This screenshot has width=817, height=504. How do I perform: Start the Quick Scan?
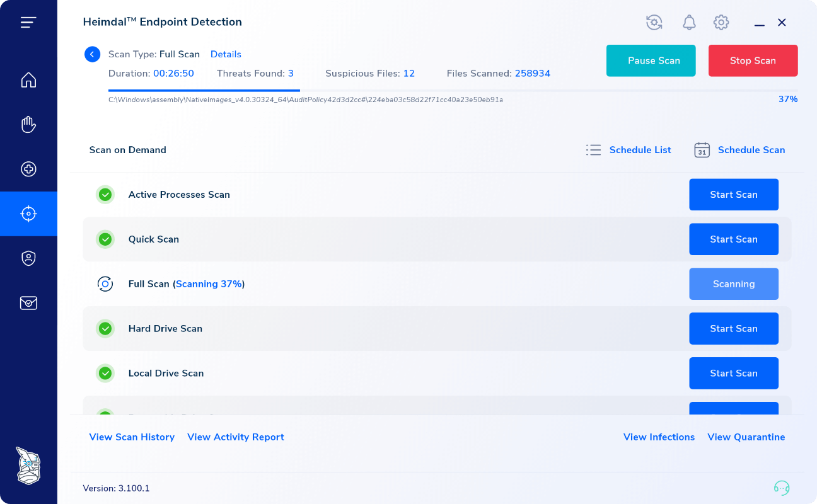(x=734, y=239)
